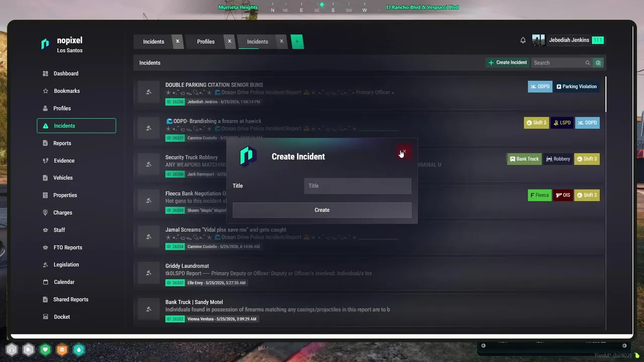
Task: Open the Dashboard page in the sidebar
Action: click(x=66, y=73)
